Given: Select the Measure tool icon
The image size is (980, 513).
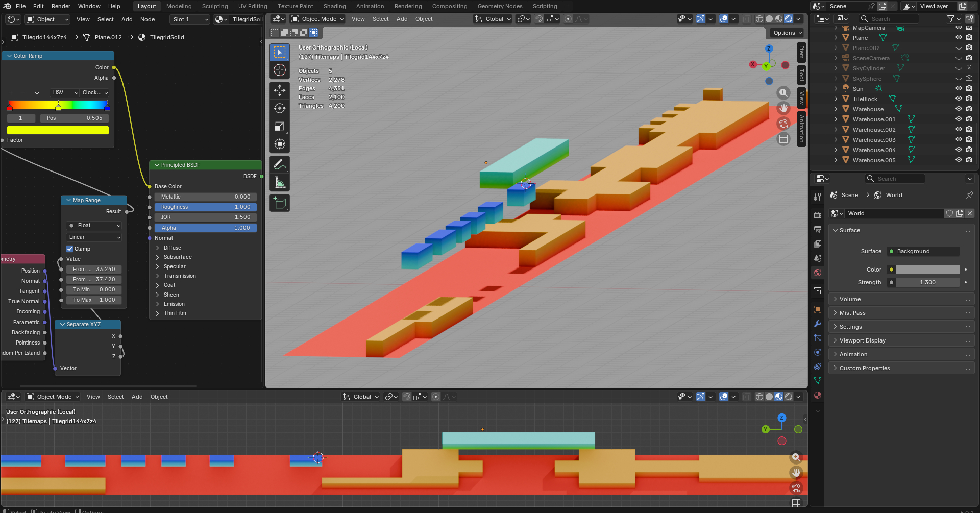Looking at the screenshot, I should click(x=280, y=183).
